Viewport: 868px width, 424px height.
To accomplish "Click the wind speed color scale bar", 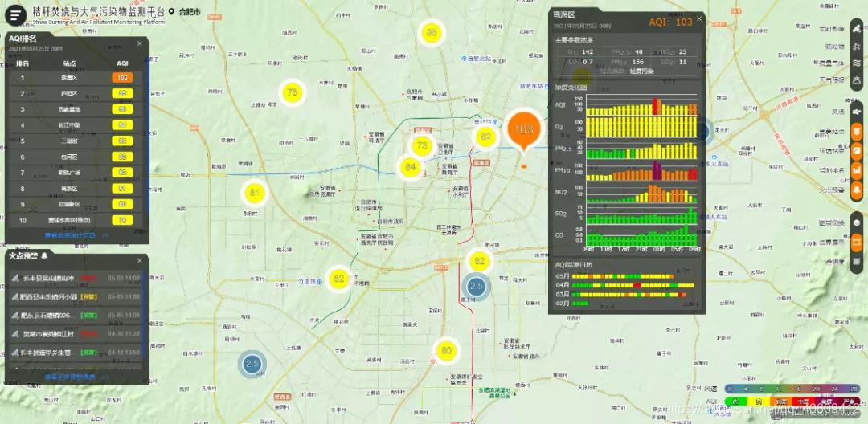I will tap(792, 389).
